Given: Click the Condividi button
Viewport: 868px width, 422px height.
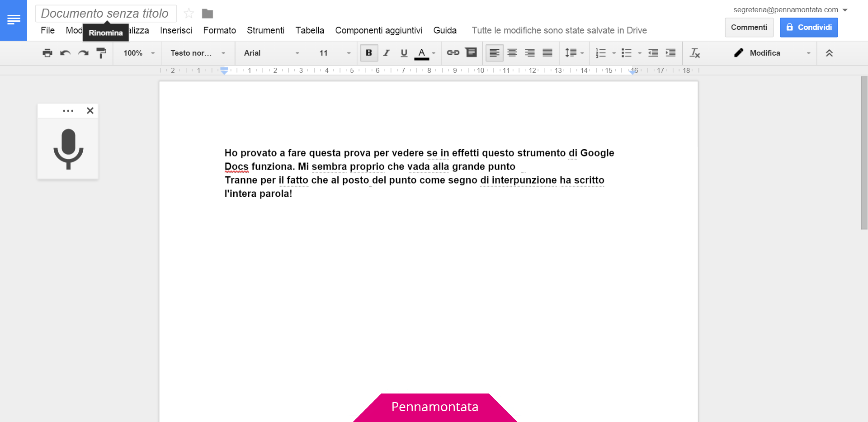Looking at the screenshot, I should pyautogui.click(x=808, y=27).
